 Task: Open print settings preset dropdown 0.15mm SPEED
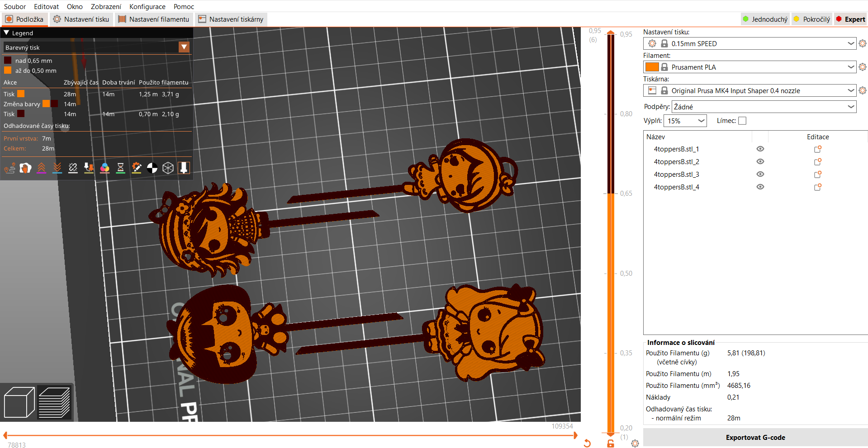749,43
